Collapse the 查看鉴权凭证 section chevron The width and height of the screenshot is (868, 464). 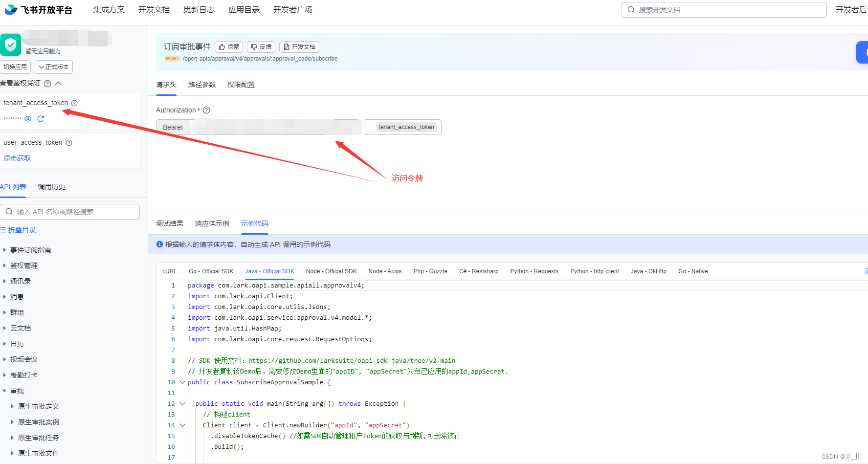tap(58, 84)
